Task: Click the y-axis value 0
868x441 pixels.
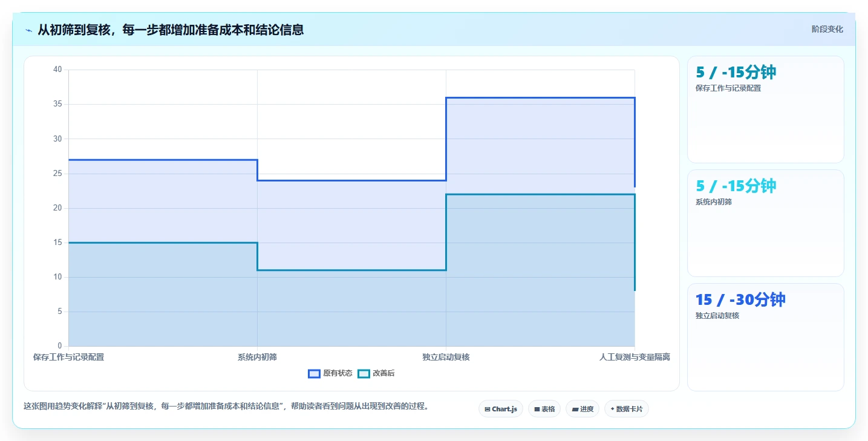Action: 60,346
